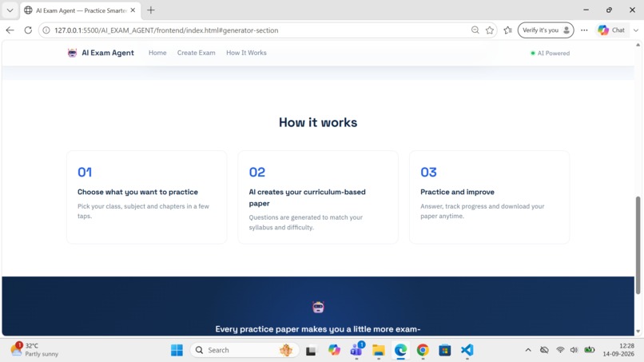Screen dimensions: 644x362
Task: Click the Verify it's you profile button
Action: click(546, 30)
